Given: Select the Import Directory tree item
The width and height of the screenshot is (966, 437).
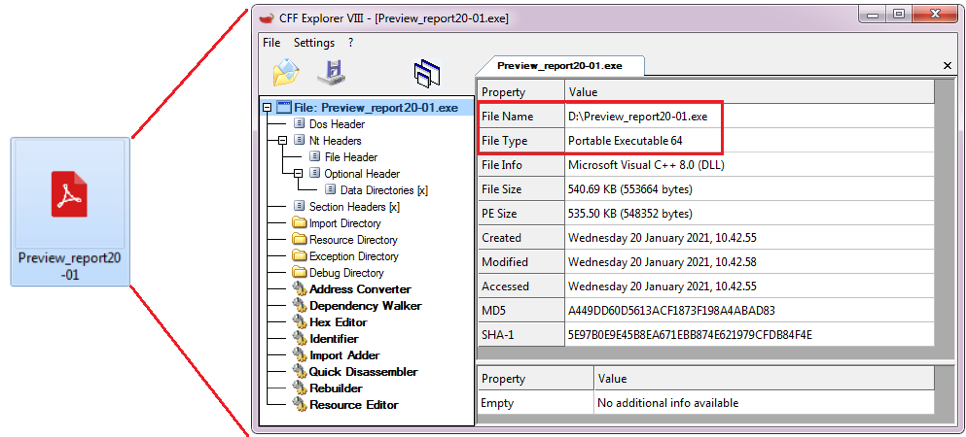Looking at the screenshot, I should coord(344,223).
